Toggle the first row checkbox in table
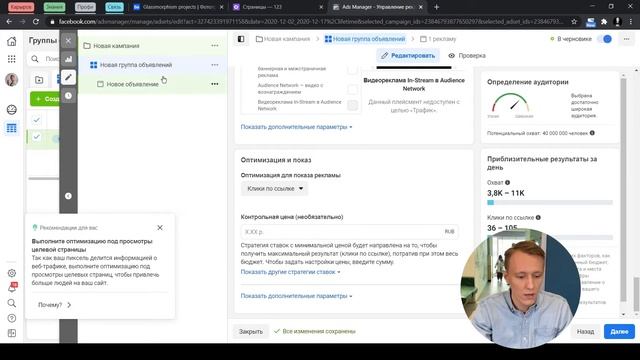The image size is (640, 360). (37, 120)
